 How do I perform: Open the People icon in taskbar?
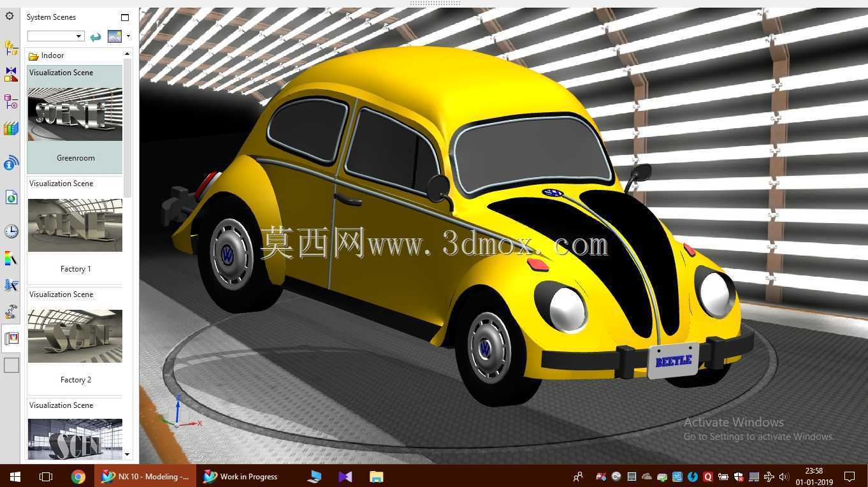[x=578, y=476]
